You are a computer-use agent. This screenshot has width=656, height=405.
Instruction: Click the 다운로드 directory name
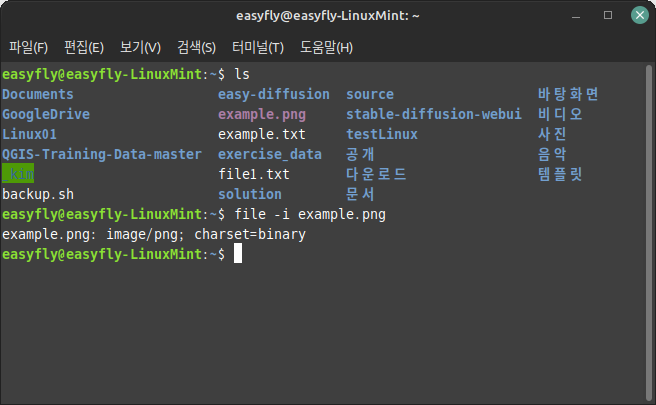point(376,174)
